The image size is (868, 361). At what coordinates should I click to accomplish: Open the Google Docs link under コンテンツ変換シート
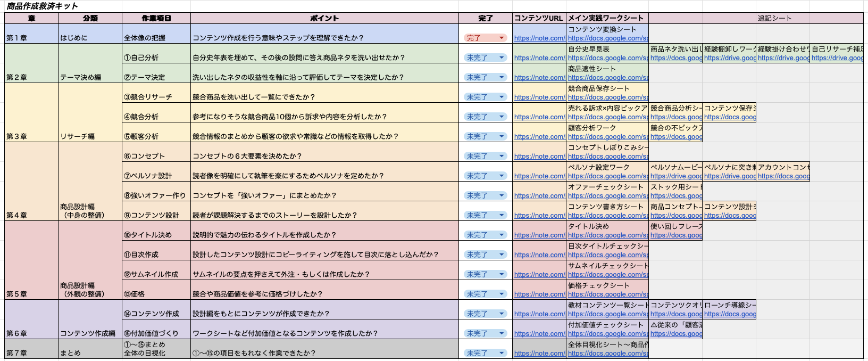608,38
